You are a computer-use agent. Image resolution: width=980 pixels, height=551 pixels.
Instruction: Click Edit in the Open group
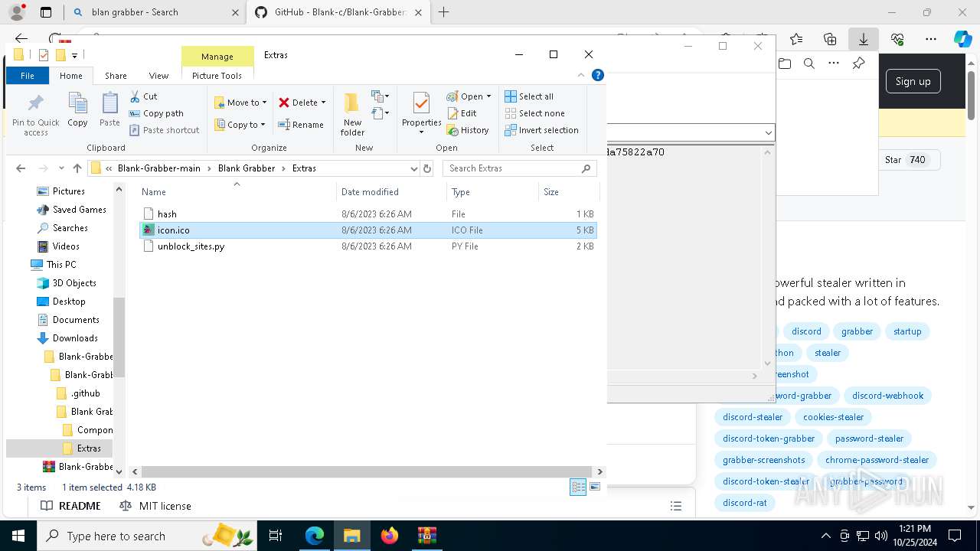pos(462,113)
